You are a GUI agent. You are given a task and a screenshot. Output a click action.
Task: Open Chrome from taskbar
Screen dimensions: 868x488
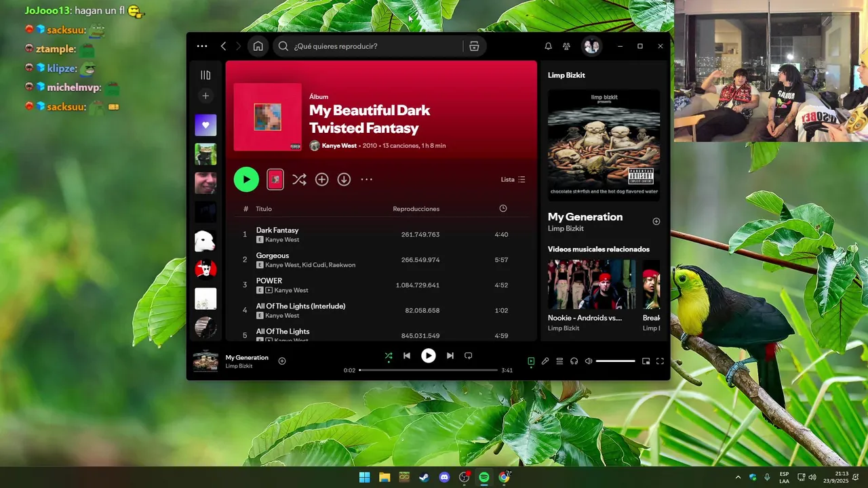tap(504, 477)
